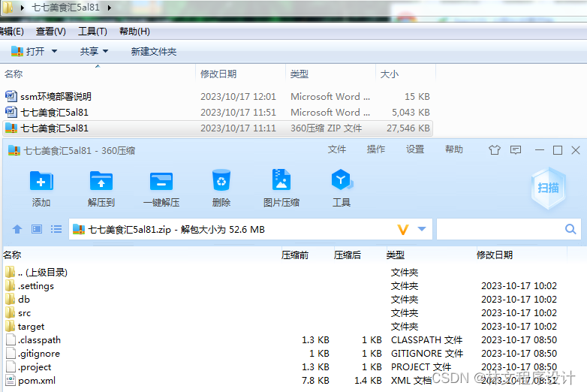Viewport: 587px width, 392px height.
Task: Click the CLASSPATH 文件 type cell
Action: (x=427, y=340)
